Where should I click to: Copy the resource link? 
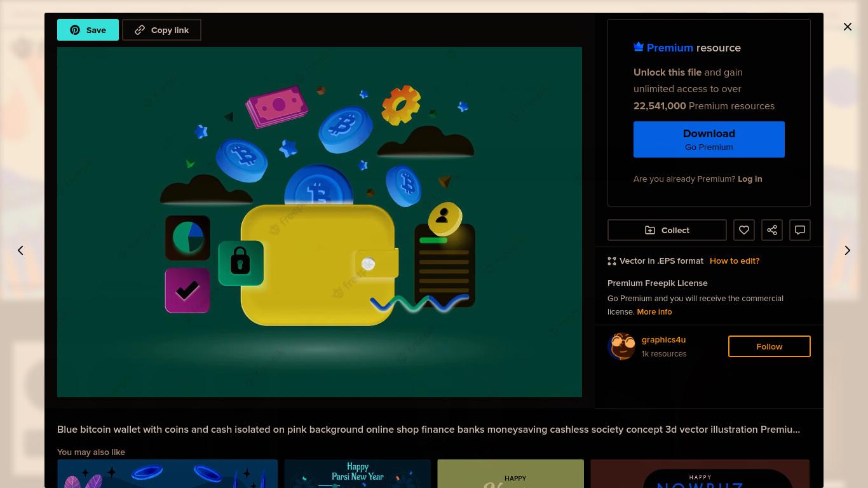(x=161, y=30)
